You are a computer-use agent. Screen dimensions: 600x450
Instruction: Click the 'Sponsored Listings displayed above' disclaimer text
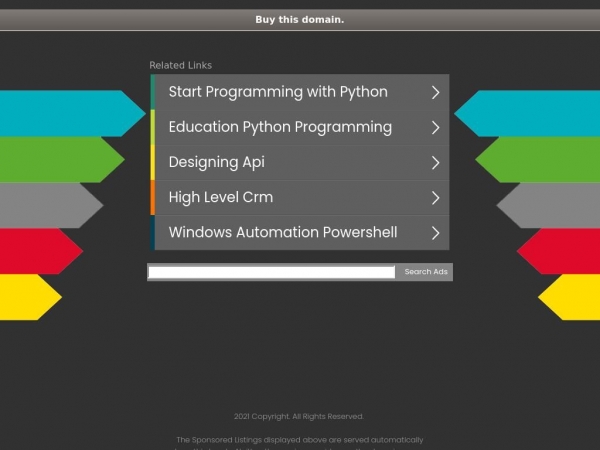(x=300, y=440)
